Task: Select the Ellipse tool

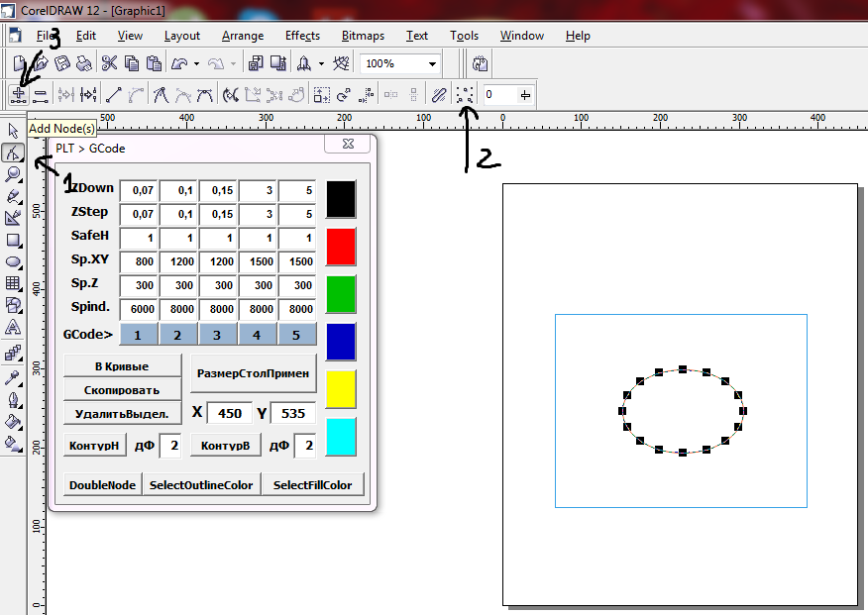Action: tap(13, 261)
